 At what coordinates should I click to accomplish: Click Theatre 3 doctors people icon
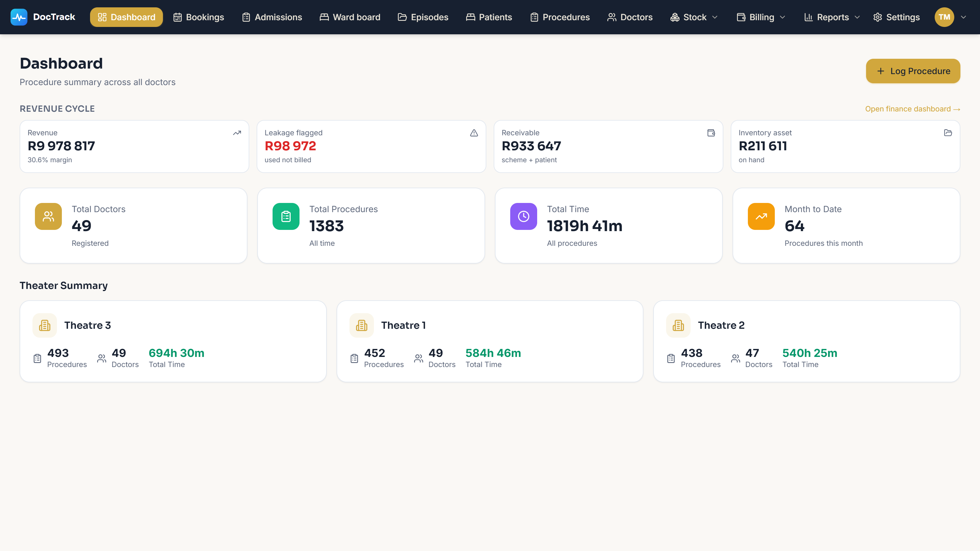(102, 358)
